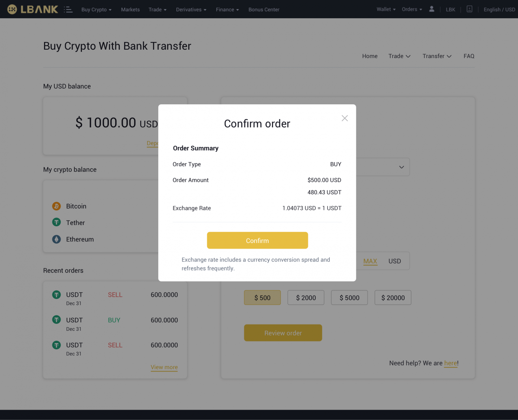Select the Tether icon in crypto balance
The height and width of the screenshot is (420, 518).
coord(56,222)
